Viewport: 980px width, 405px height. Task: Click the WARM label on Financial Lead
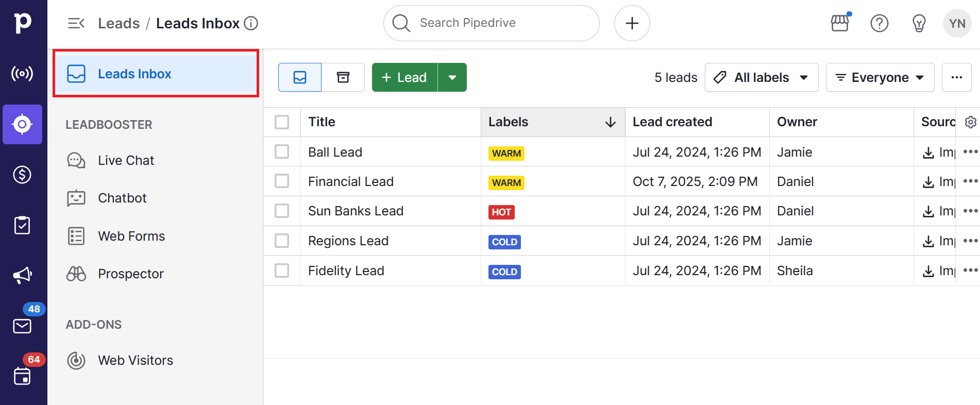click(x=506, y=182)
